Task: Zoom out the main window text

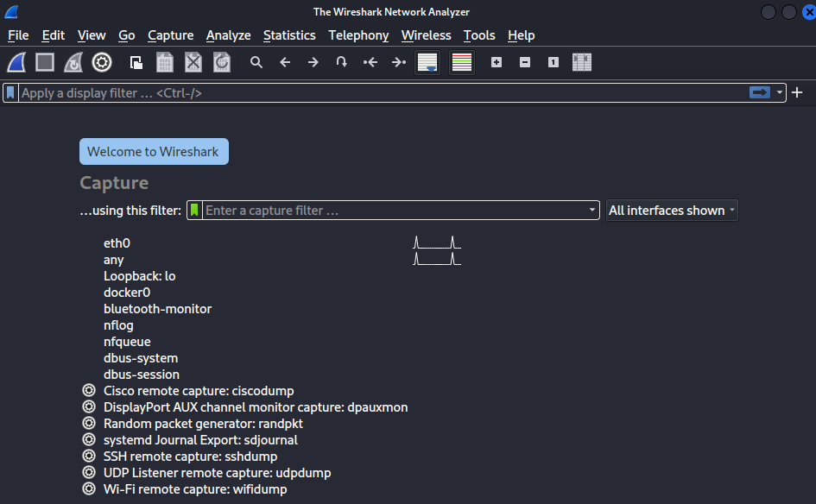Action: (525, 62)
